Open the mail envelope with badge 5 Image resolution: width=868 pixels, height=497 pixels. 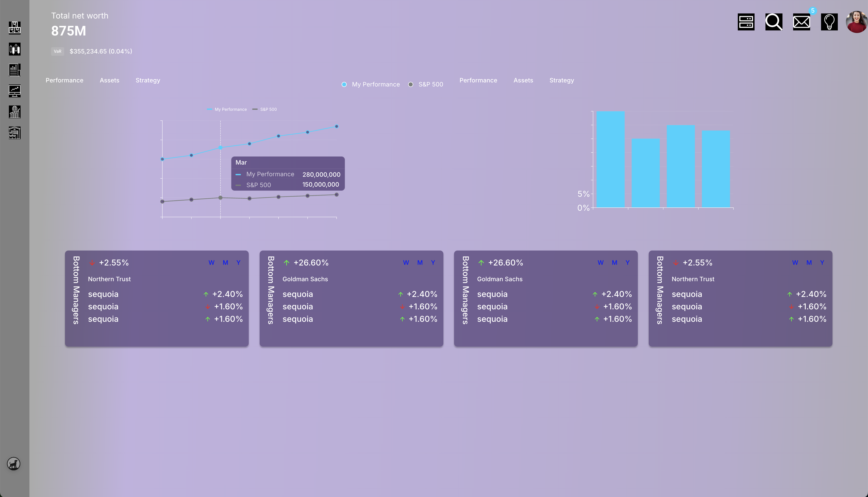click(802, 22)
